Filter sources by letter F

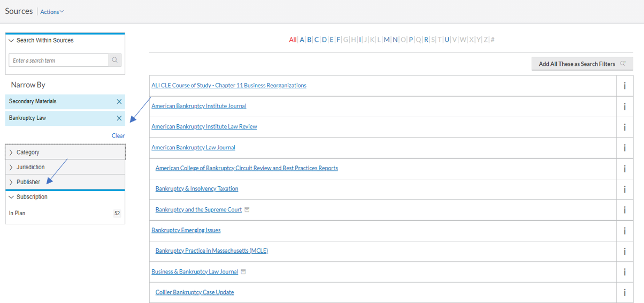click(x=339, y=40)
